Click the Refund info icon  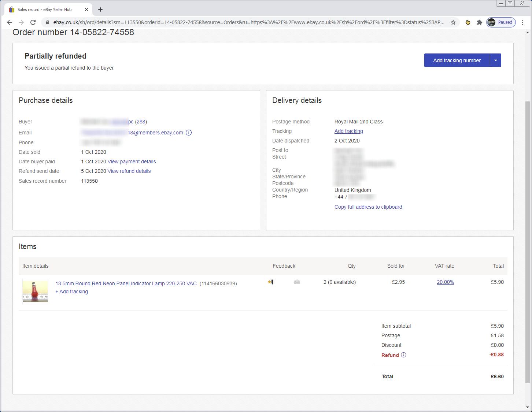[x=404, y=355]
